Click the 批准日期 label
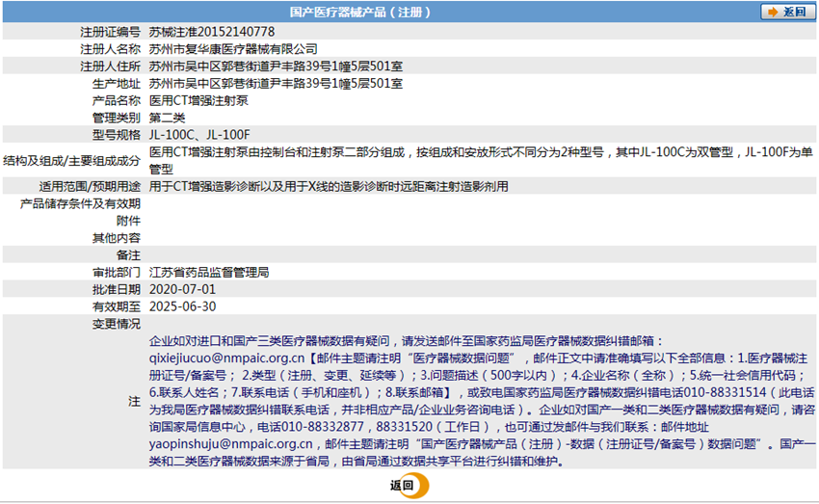The width and height of the screenshot is (819, 504). point(117,289)
